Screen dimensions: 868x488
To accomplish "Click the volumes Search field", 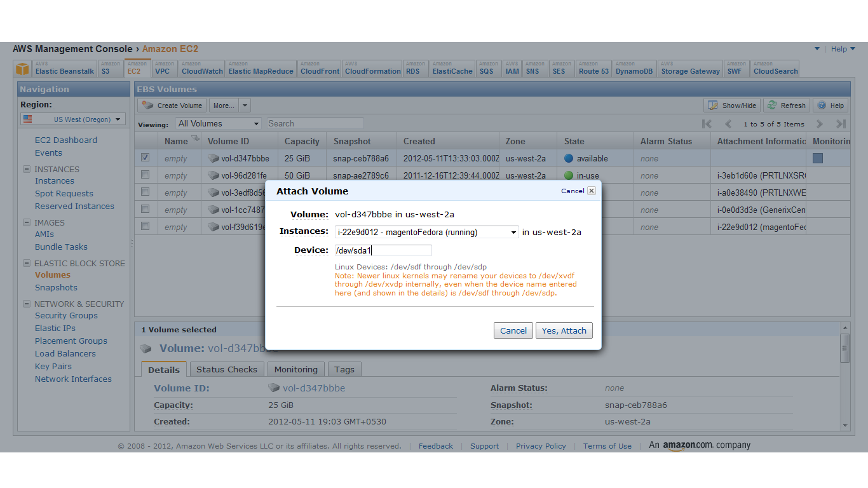I will 315,124.
